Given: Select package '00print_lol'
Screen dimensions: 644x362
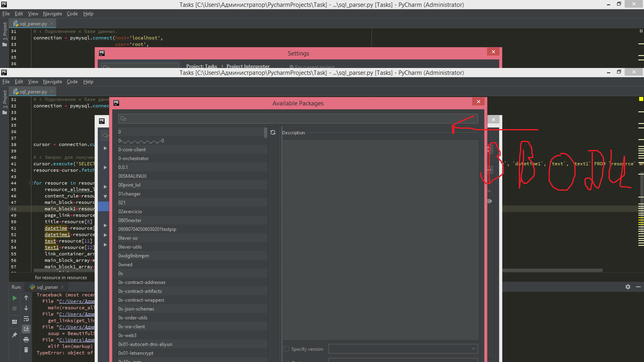Looking at the screenshot, I should [x=192, y=185].
